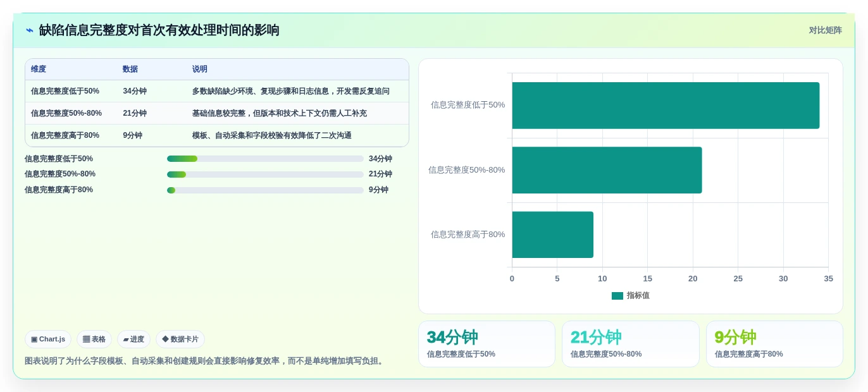Click the 指标值 legend text
This screenshot has height=392, width=868.
(638, 296)
